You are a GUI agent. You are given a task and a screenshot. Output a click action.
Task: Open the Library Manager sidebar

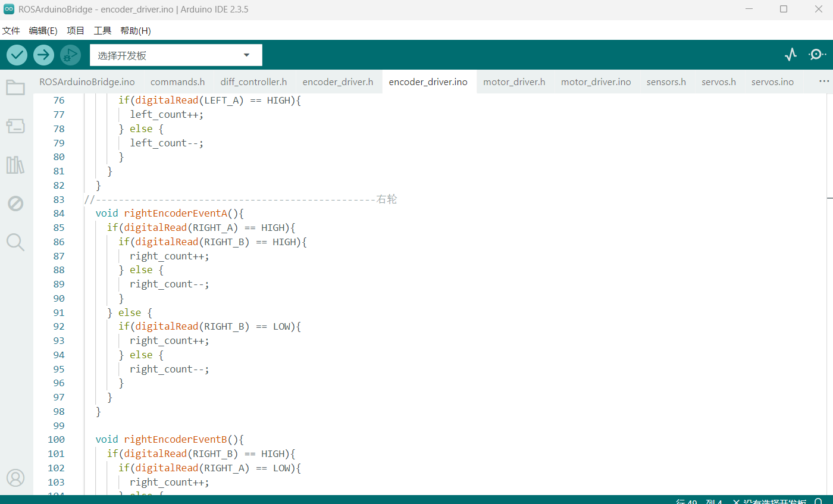point(15,165)
